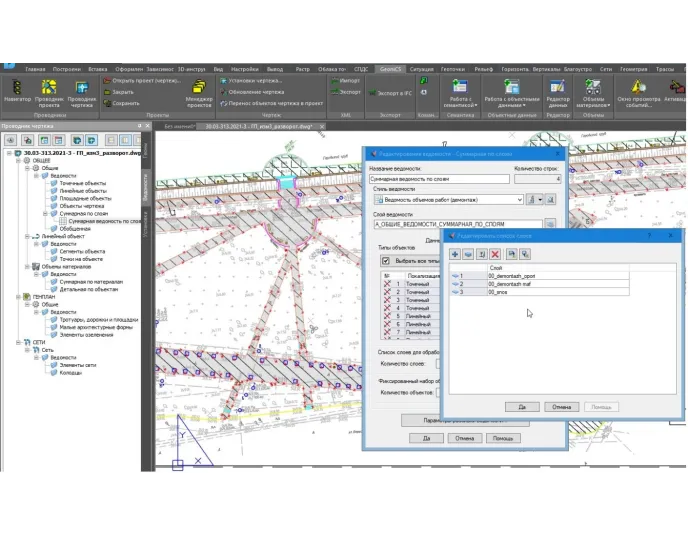Open the Рельеф ribbon tab

click(x=485, y=69)
